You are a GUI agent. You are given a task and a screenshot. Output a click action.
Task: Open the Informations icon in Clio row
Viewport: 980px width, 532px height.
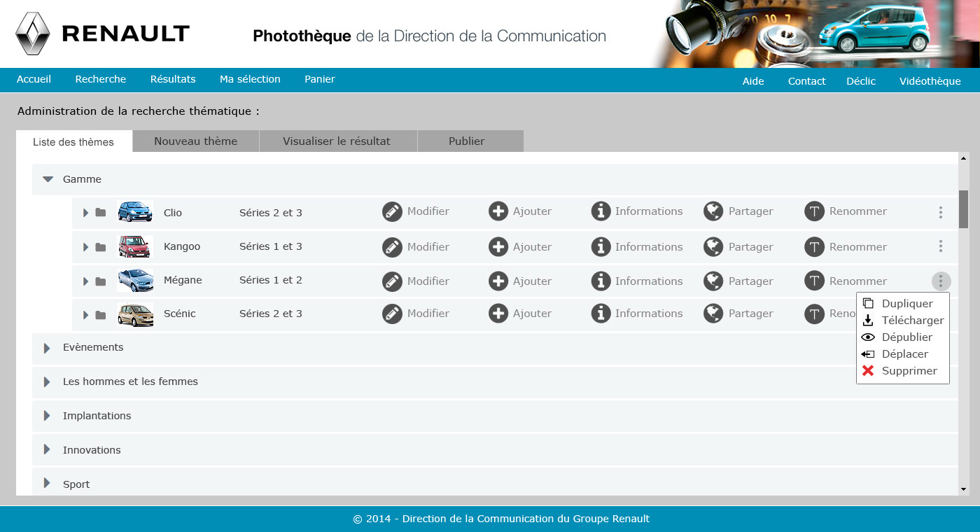601,211
